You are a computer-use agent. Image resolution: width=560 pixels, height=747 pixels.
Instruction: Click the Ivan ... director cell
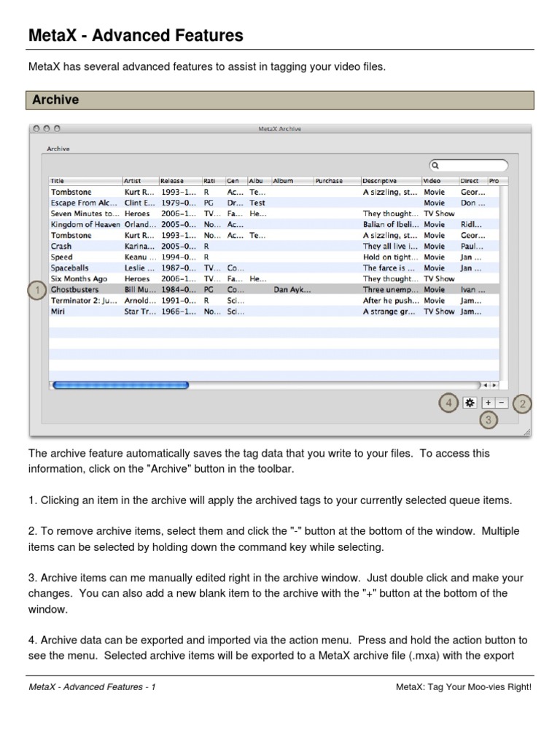click(x=472, y=290)
